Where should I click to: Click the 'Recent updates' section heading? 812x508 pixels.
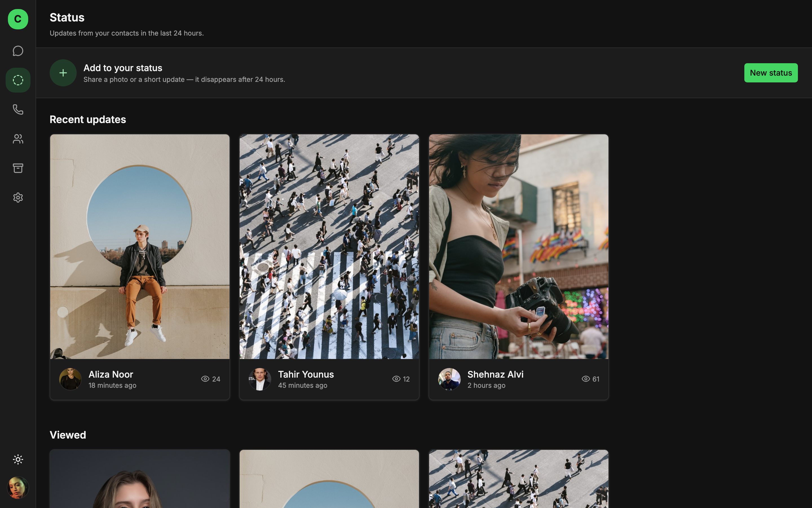(88, 120)
